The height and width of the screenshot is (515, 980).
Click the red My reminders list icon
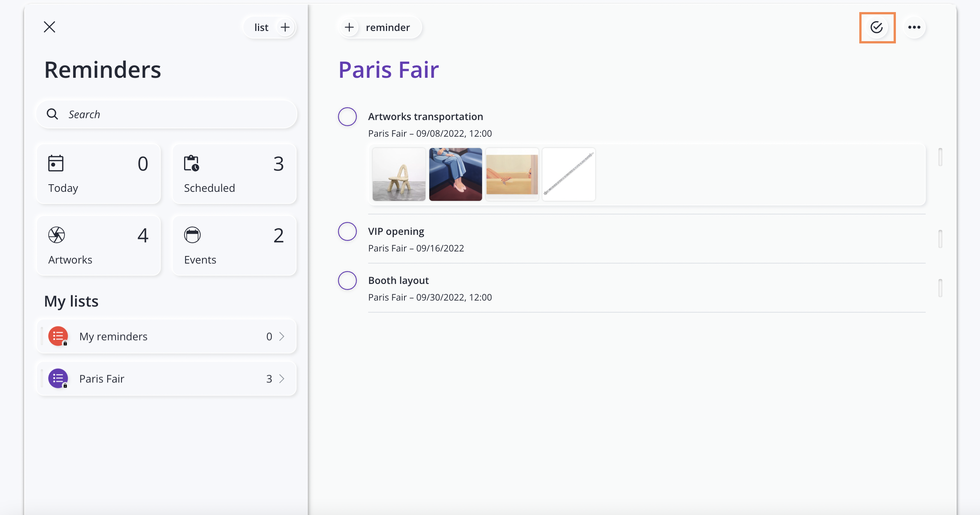[58, 336]
